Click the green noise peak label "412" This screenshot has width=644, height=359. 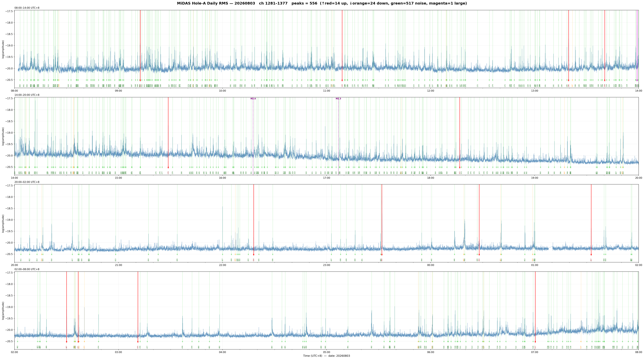point(29,260)
